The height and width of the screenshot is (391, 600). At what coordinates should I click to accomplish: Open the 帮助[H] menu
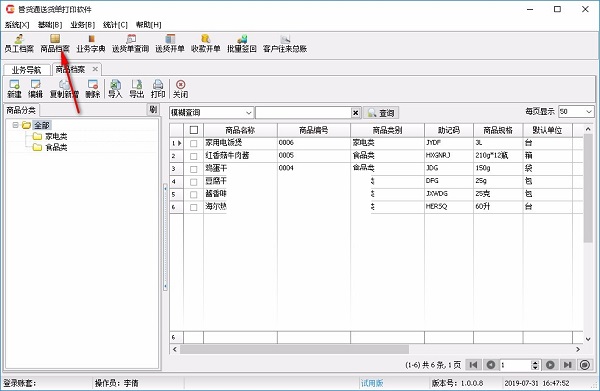click(x=148, y=25)
